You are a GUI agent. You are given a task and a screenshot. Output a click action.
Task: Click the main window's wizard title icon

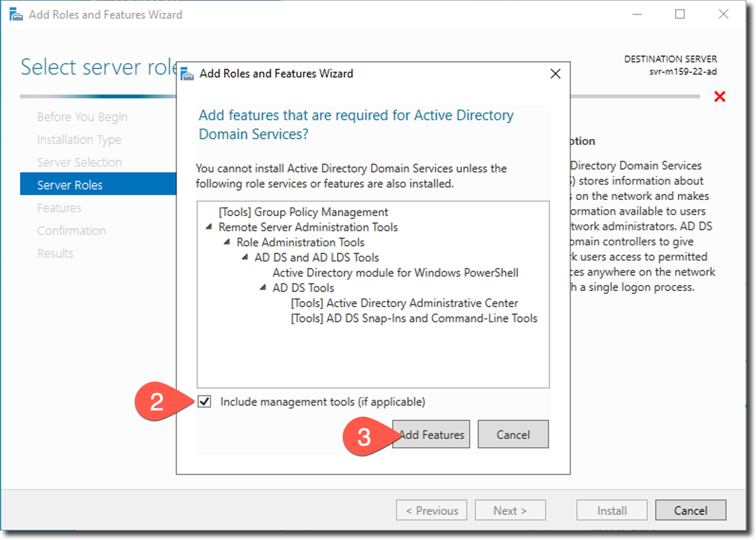point(16,15)
